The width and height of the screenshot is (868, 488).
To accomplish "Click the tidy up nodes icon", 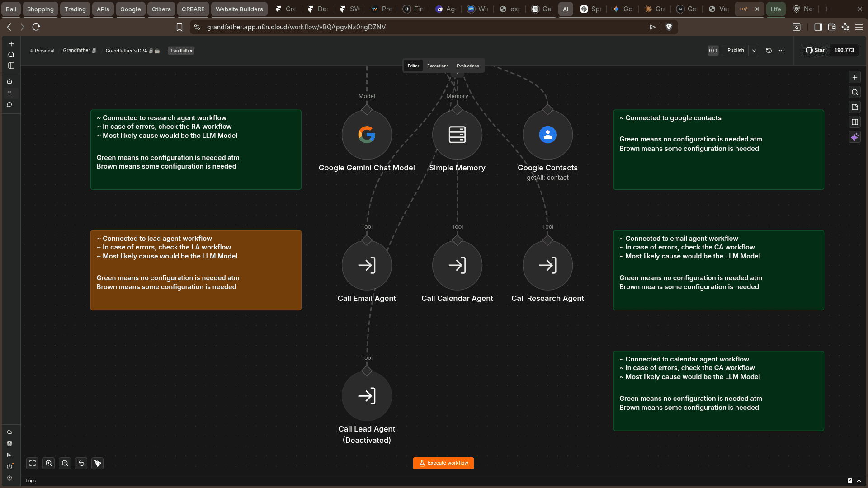I will click(98, 463).
